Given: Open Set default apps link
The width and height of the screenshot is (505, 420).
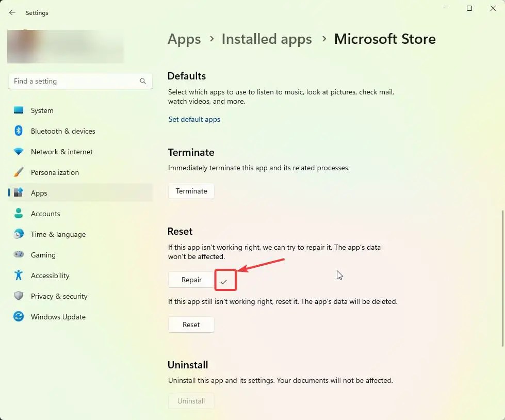Looking at the screenshot, I should [x=194, y=119].
